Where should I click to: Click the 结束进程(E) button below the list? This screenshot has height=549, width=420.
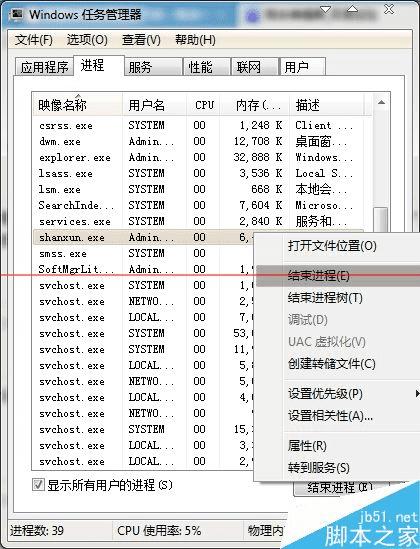(340, 488)
